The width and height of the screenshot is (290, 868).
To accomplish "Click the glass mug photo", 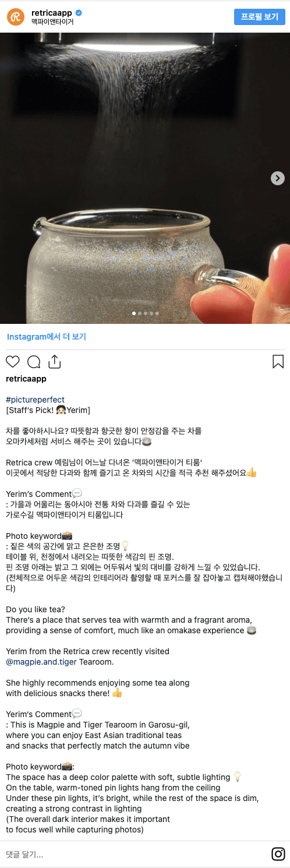I will tap(145, 178).
